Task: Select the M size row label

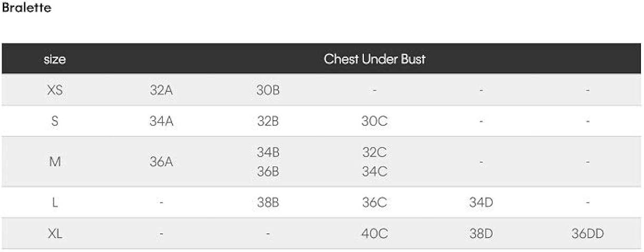Action: (55, 162)
